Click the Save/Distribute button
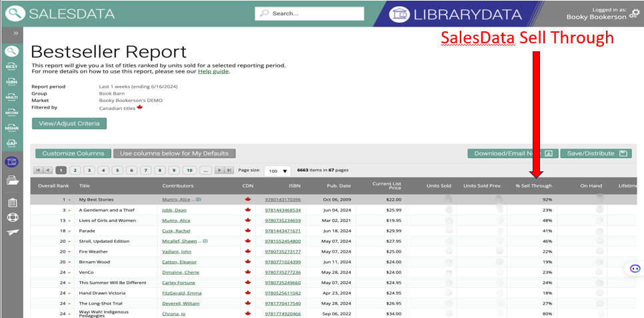The height and width of the screenshot is (318, 644). click(x=596, y=153)
